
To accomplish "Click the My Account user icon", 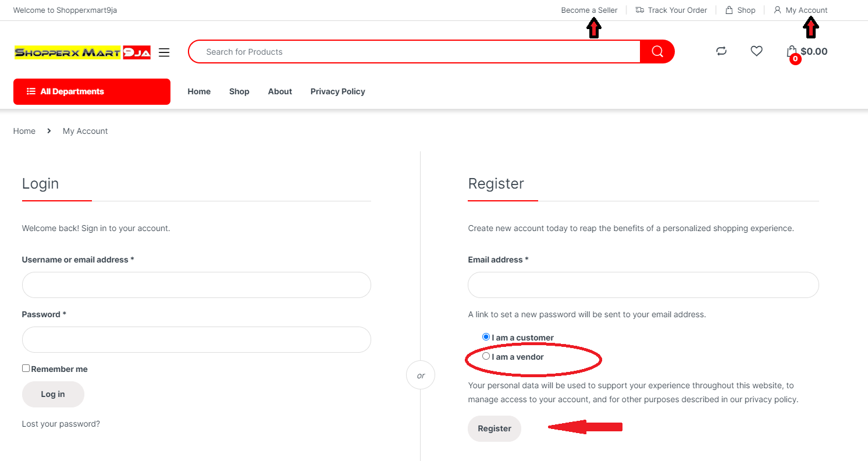I will (x=777, y=10).
